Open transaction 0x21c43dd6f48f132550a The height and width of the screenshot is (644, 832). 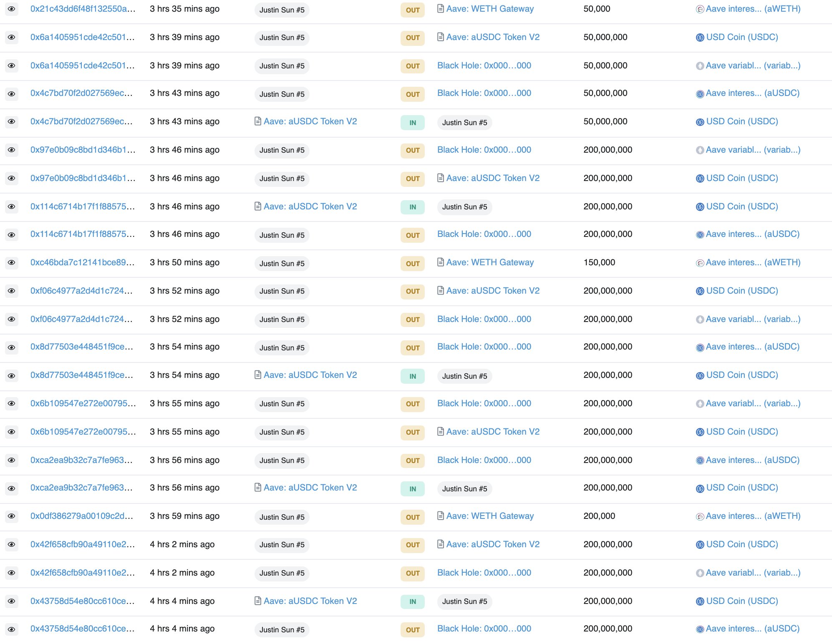(83, 9)
